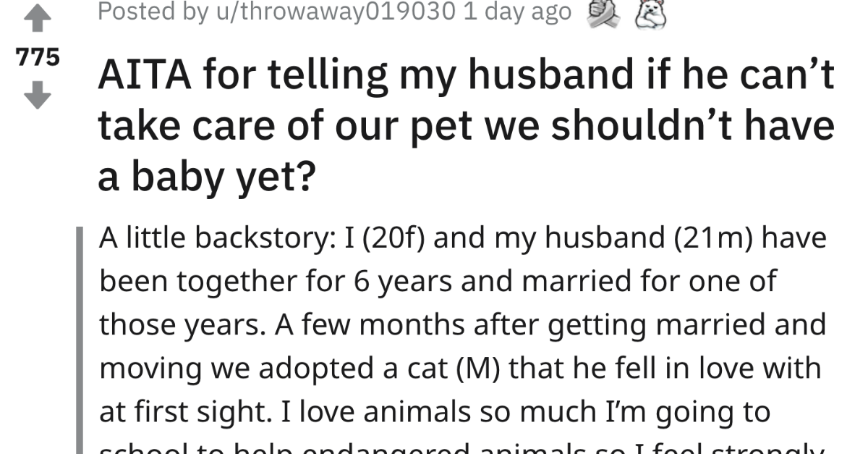Open the post via its AITA title

[x=466, y=128]
